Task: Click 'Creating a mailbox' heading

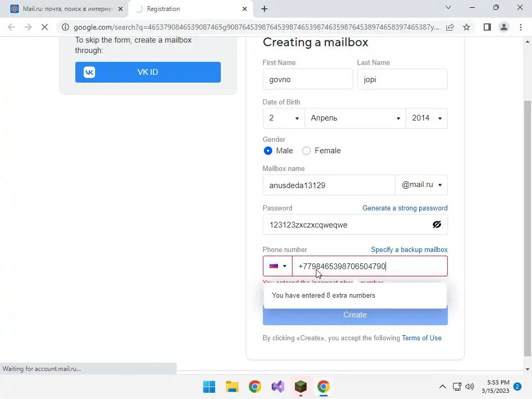Action: (315, 42)
